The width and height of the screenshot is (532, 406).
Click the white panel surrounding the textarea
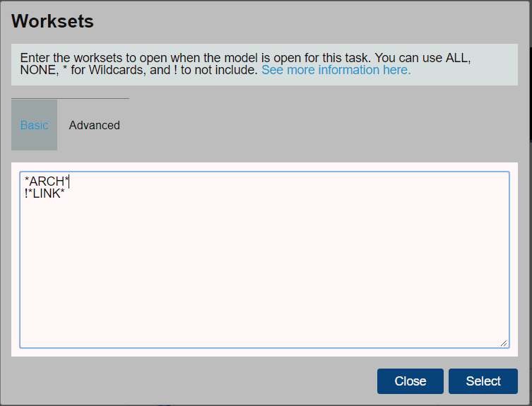pyautogui.click(x=264, y=352)
